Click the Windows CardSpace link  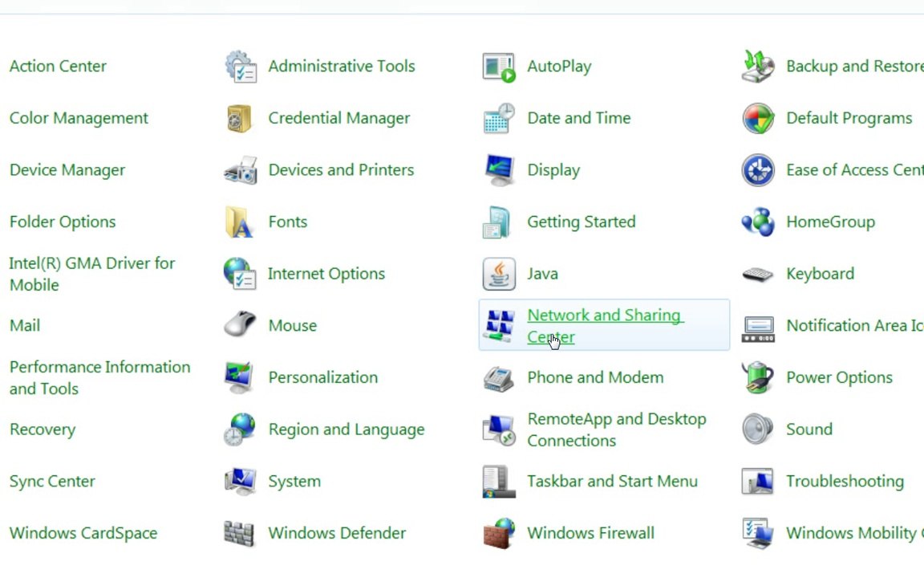tap(83, 533)
